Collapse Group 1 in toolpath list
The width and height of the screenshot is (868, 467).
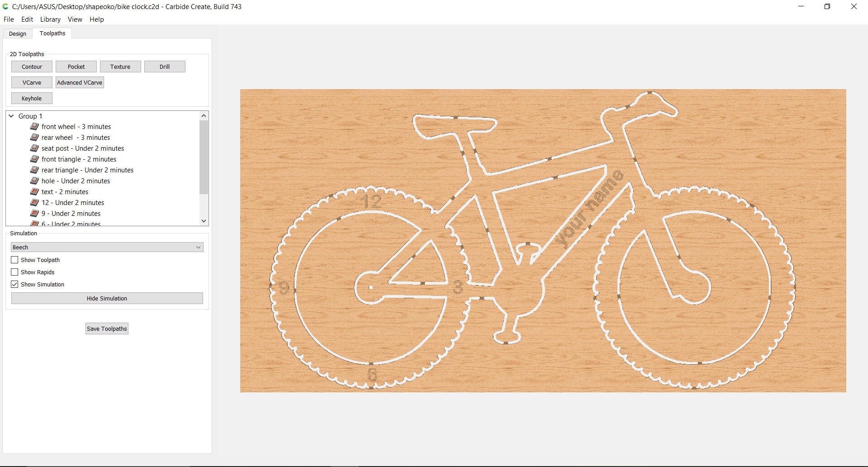pos(10,116)
